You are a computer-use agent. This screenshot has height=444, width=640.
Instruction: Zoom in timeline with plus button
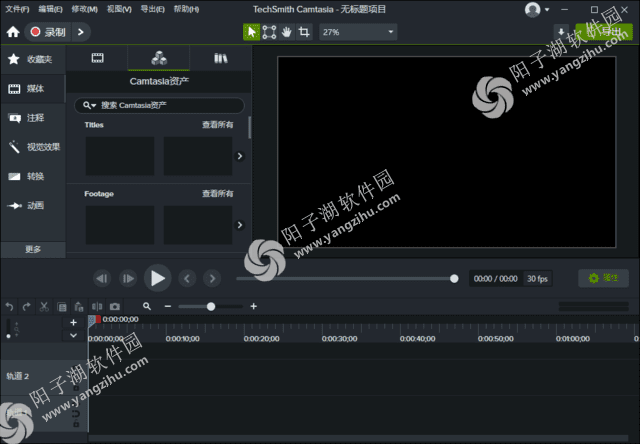(253, 306)
